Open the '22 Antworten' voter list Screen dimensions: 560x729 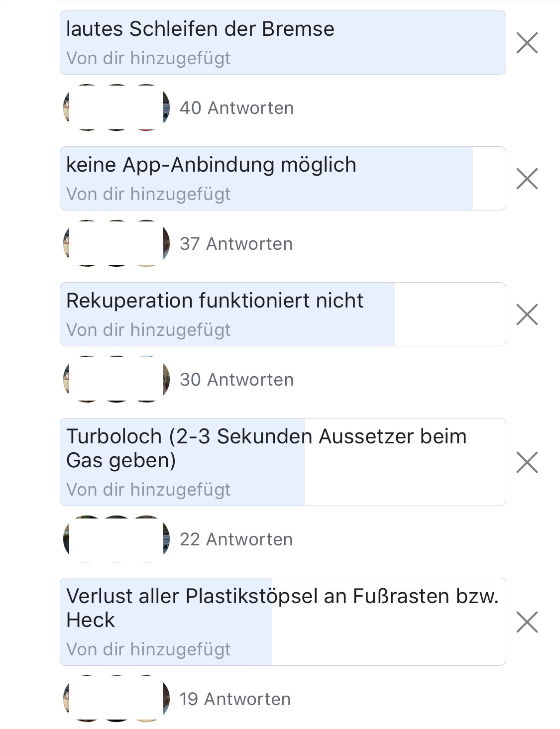click(236, 539)
